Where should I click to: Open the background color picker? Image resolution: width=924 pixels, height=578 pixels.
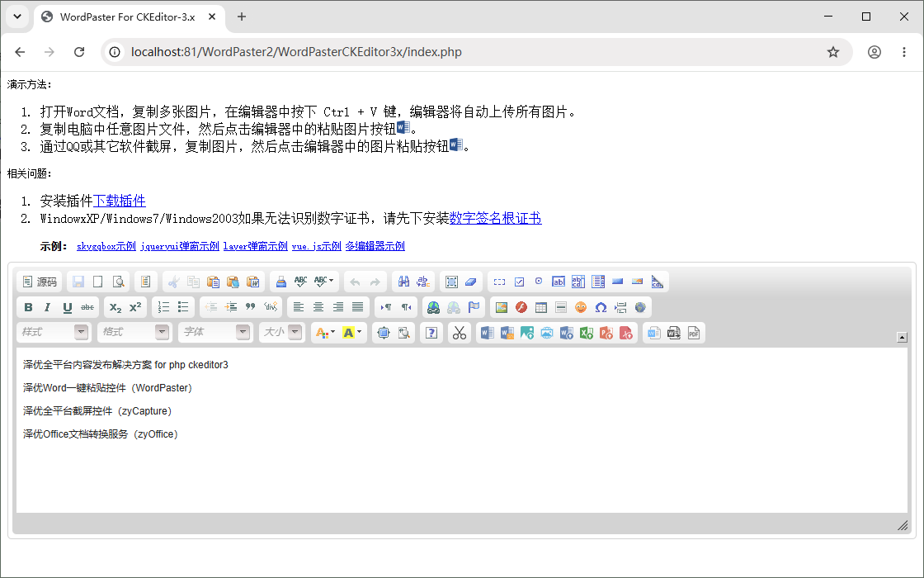click(x=352, y=333)
